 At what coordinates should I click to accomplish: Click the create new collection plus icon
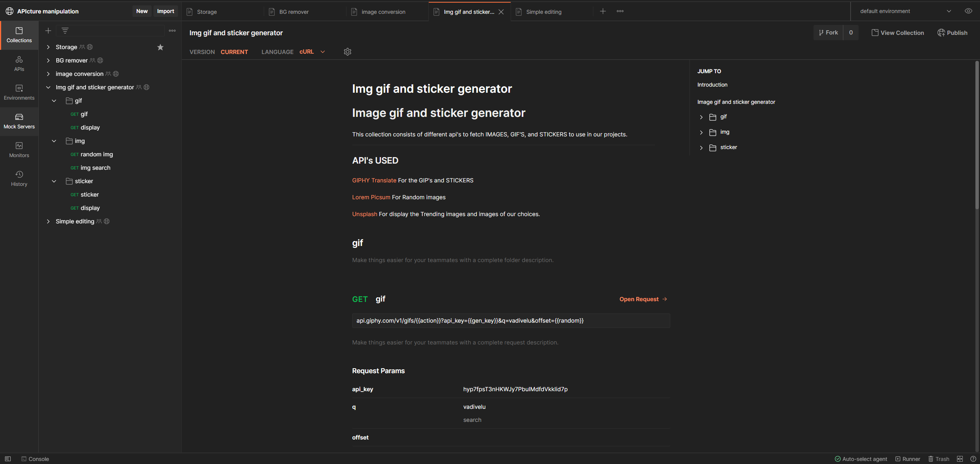point(48,31)
